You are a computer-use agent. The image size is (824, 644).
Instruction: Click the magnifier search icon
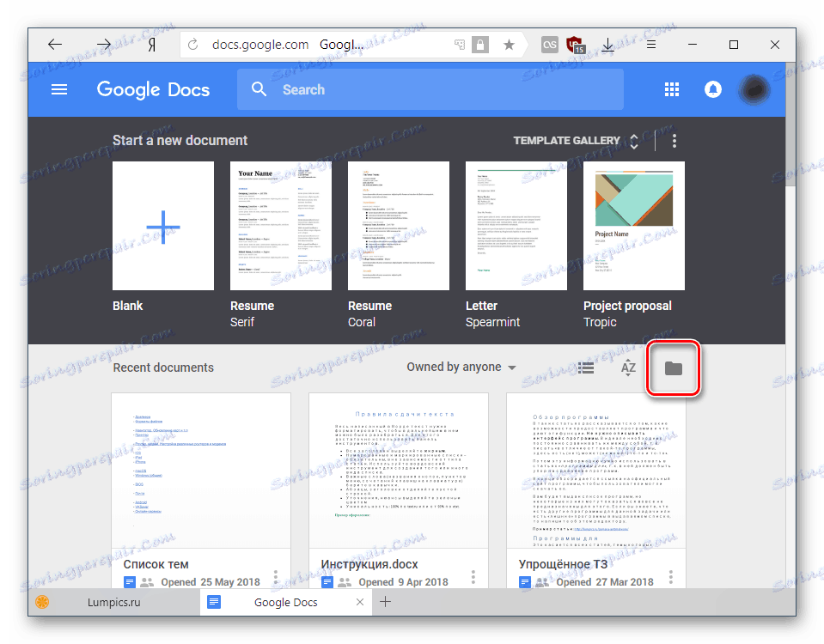coord(259,89)
